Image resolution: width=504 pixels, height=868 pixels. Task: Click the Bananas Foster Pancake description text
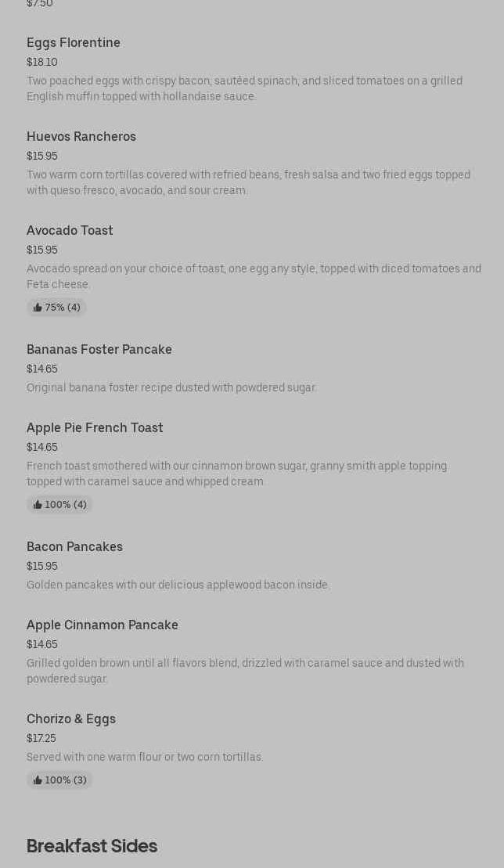tap(171, 387)
